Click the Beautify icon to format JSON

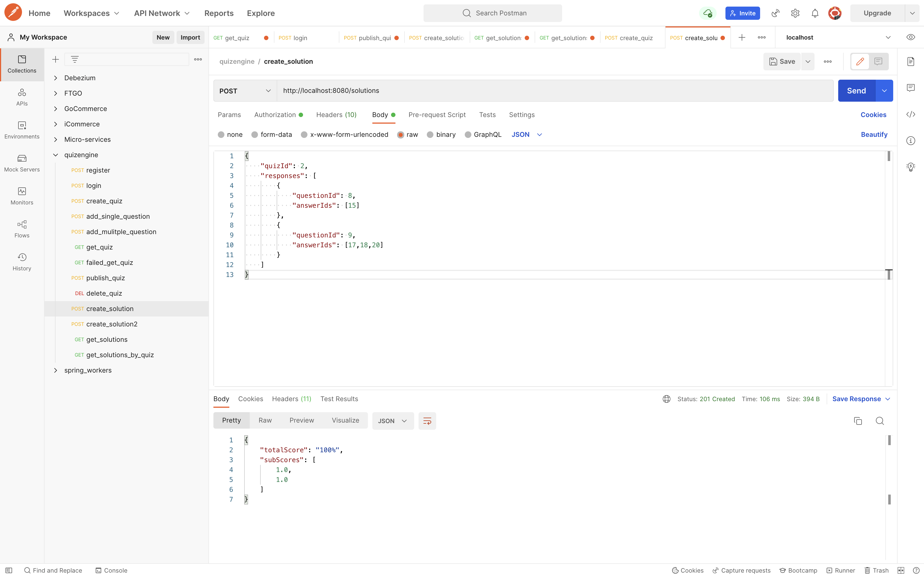[x=874, y=135]
